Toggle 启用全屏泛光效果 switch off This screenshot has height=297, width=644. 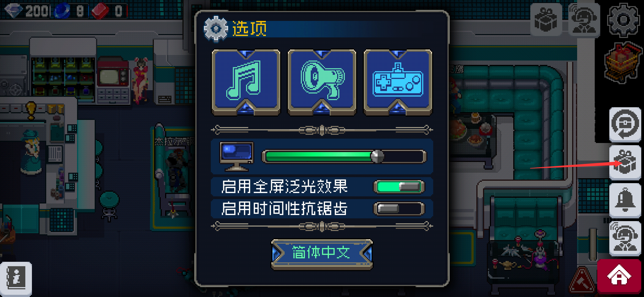point(399,187)
